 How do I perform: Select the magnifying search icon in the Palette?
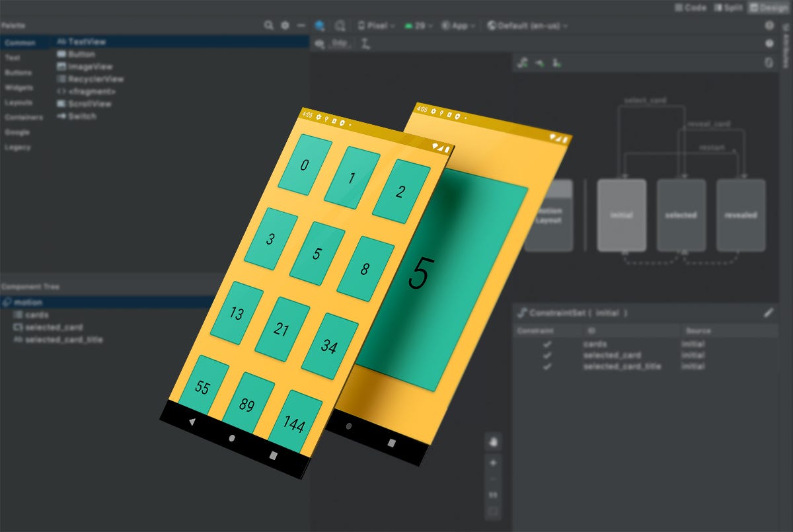(269, 25)
